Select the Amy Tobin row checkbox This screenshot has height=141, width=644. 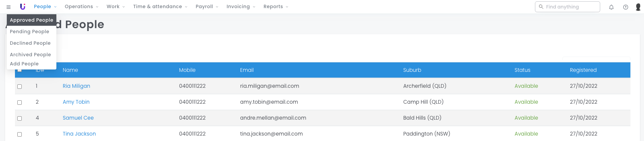pyautogui.click(x=20, y=102)
